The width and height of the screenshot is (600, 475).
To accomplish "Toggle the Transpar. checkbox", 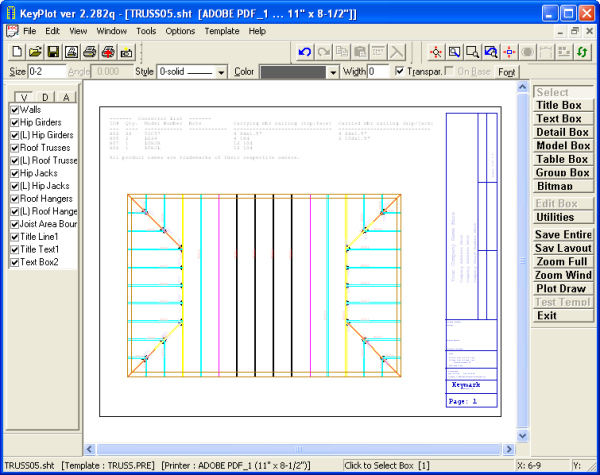I will coord(400,72).
